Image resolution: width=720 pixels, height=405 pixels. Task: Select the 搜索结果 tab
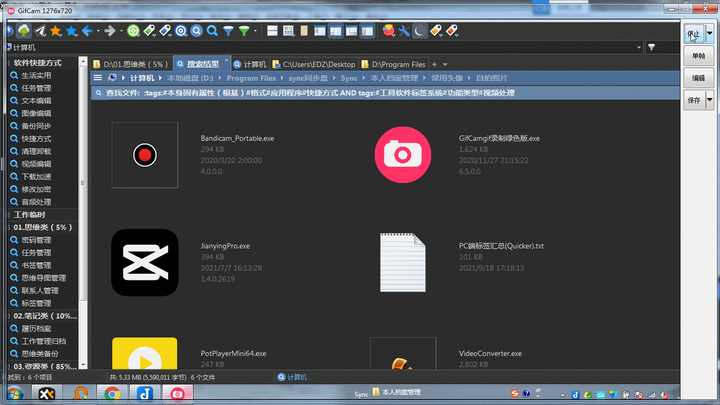tap(201, 64)
